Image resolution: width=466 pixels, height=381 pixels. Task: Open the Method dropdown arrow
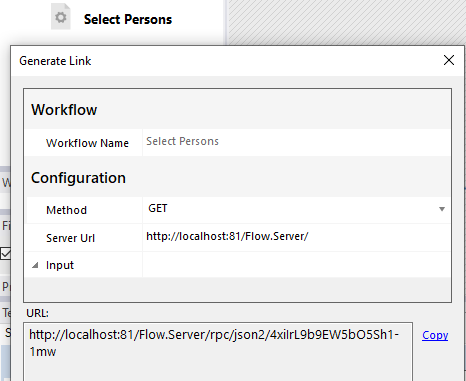(442, 209)
